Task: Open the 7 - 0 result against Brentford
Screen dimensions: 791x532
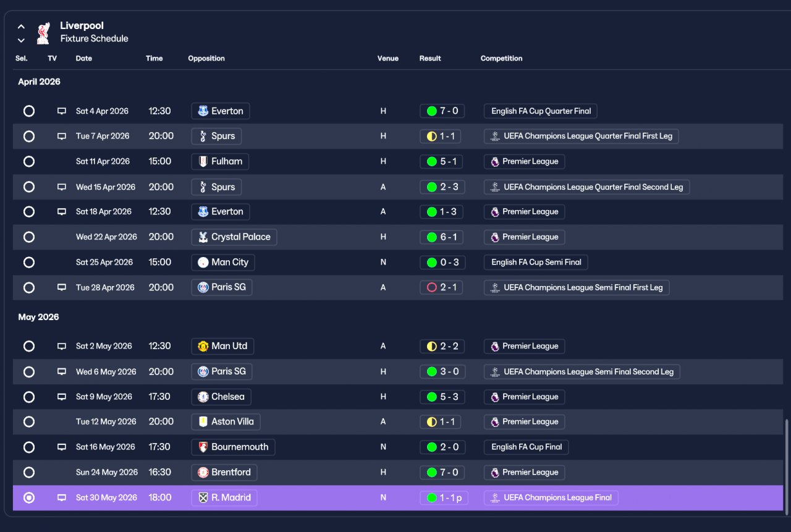Action: pos(442,472)
